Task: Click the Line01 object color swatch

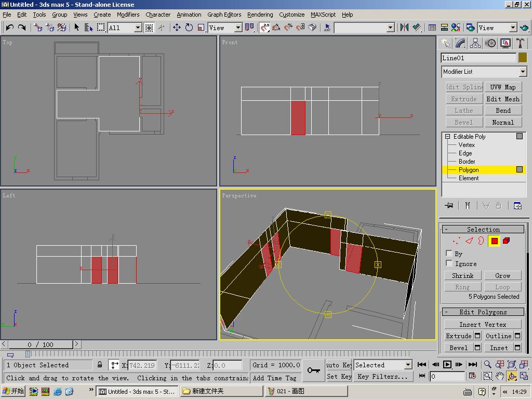Action: (523, 58)
